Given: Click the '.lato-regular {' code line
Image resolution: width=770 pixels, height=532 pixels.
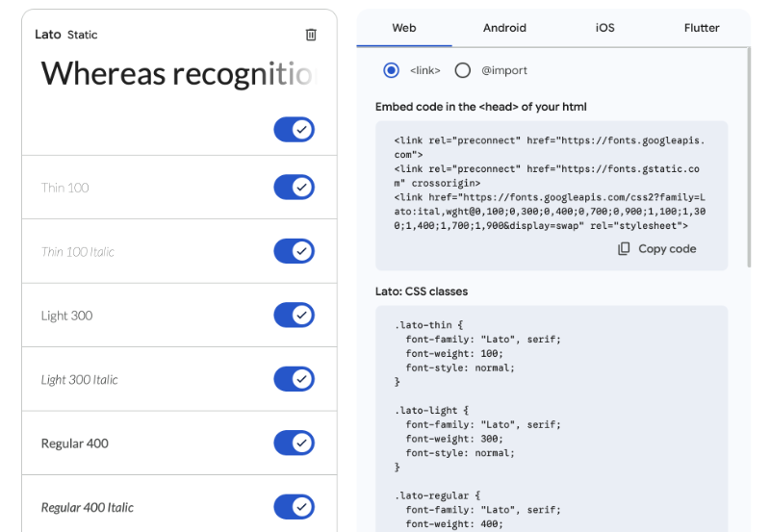Looking at the screenshot, I should coord(438,495).
